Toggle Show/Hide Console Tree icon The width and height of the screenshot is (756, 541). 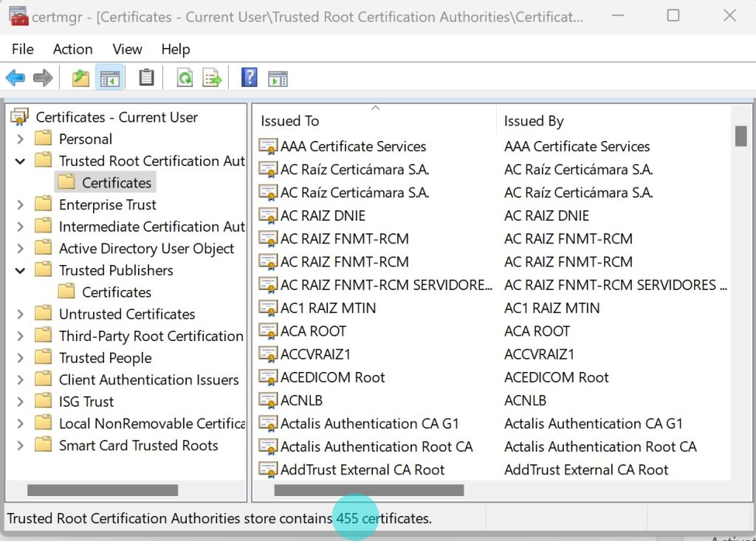tap(110, 77)
